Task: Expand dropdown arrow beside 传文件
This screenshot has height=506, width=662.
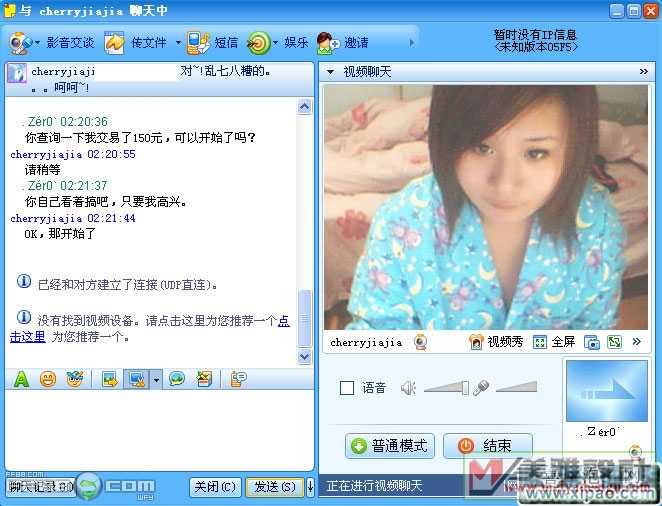Action: [x=178, y=43]
